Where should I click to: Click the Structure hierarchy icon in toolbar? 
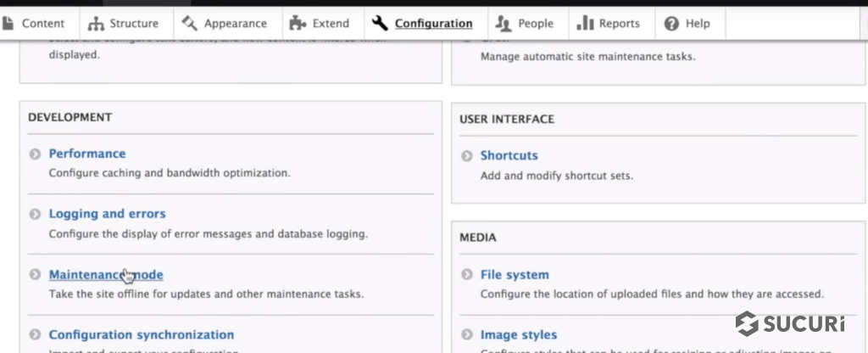(x=96, y=24)
